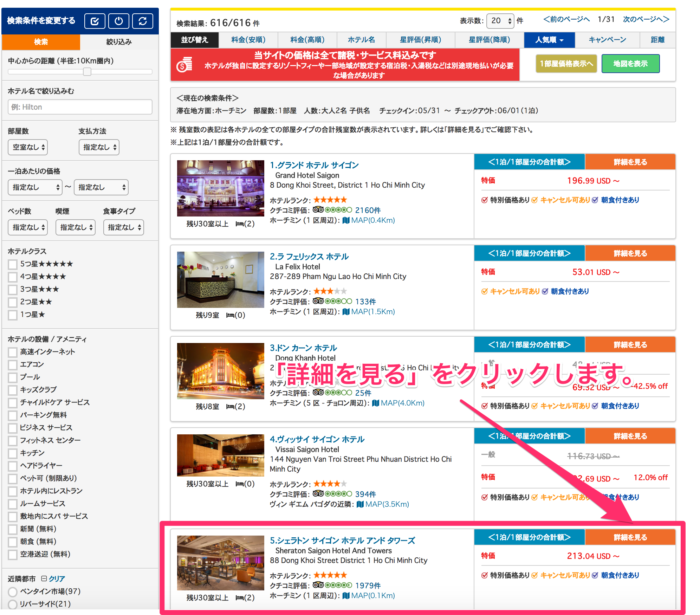Viewport: 700px width, 615px height.
Task: Open the 支払方法 dropdown
Action: click(99, 147)
